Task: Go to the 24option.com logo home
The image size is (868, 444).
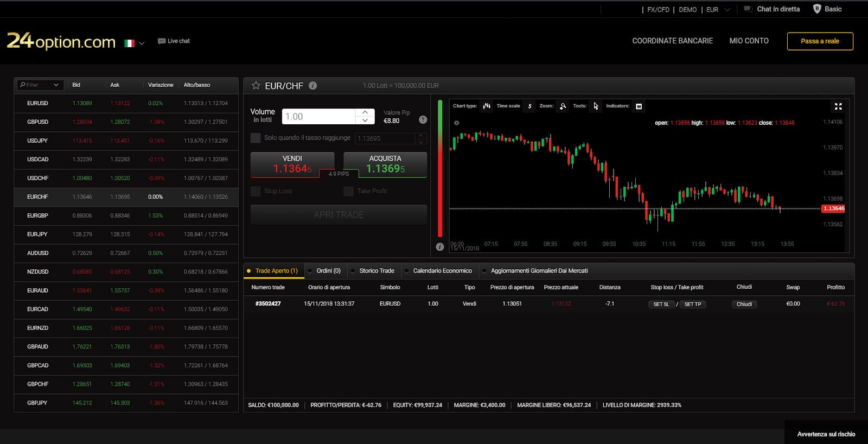Action: pyautogui.click(x=61, y=41)
